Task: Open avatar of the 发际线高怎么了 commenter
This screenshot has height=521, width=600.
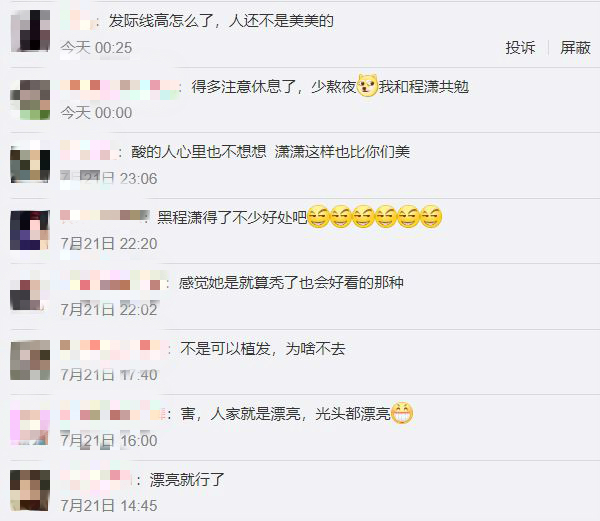Action: coord(30,31)
